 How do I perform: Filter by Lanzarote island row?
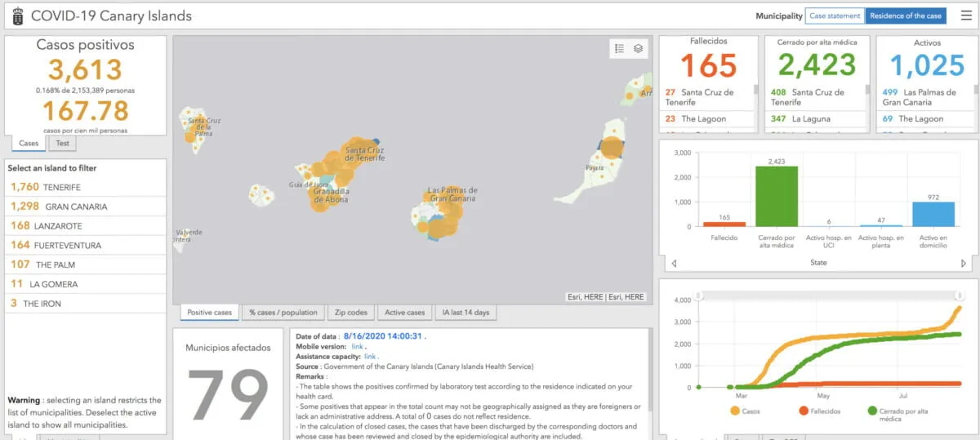click(x=86, y=225)
